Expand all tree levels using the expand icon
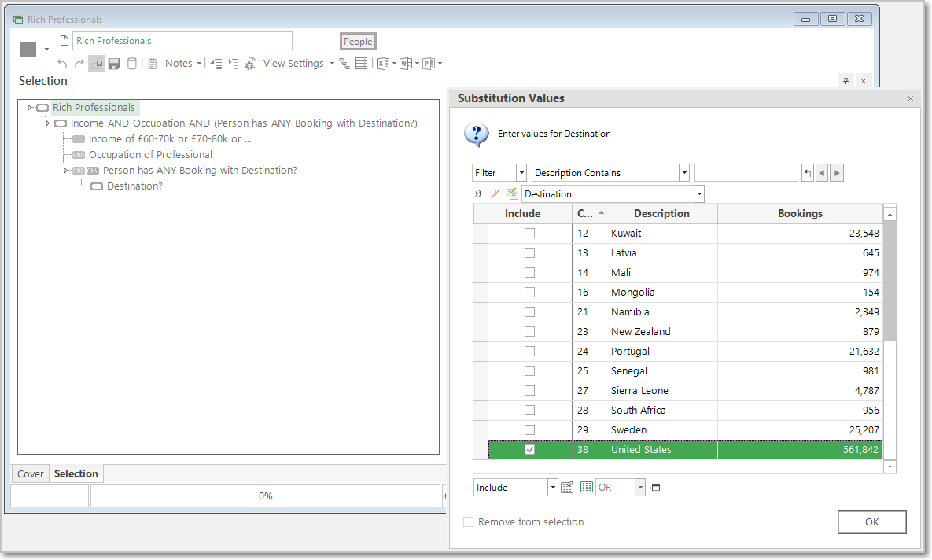The height and width of the screenshot is (560, 932). tap(234, 64)
